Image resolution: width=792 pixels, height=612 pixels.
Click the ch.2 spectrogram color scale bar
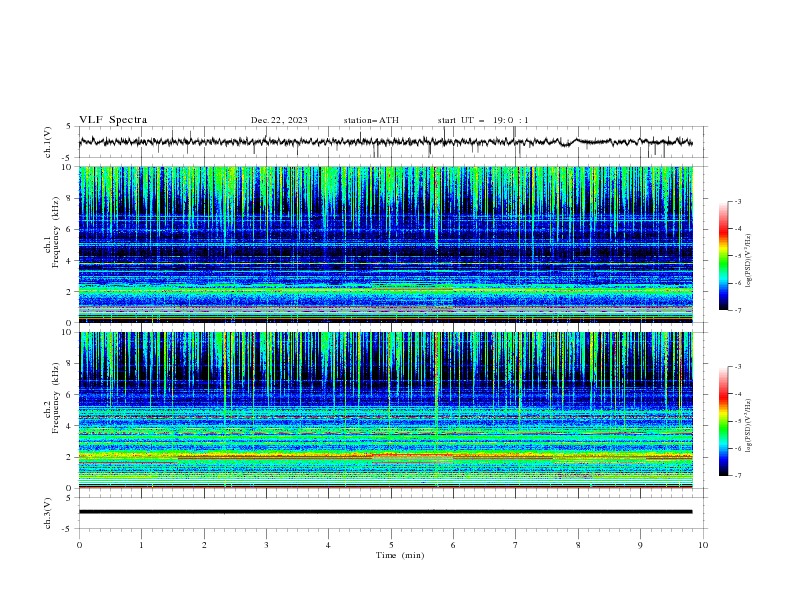point(723,421)
